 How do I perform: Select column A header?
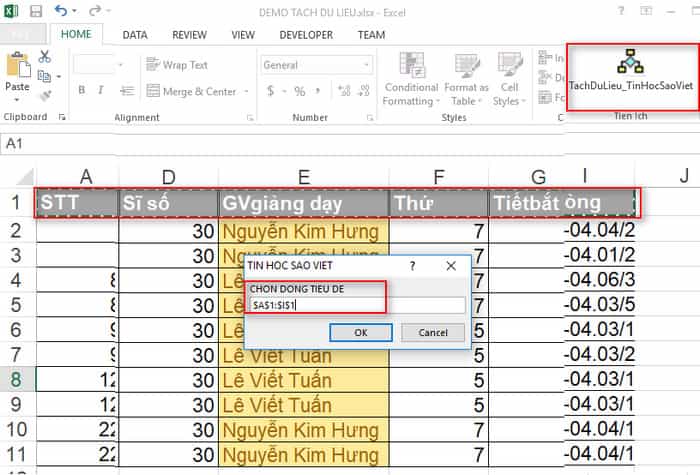[x=77, y=177]
